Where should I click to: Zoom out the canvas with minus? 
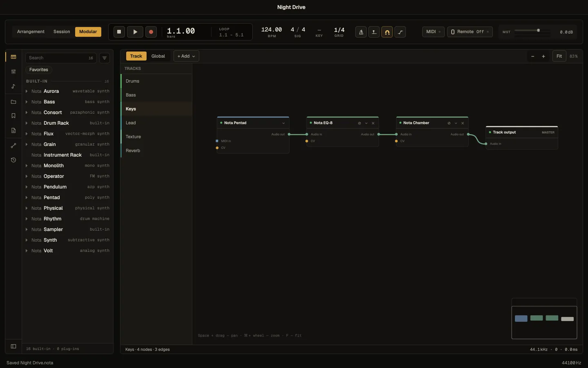[532, 56]
